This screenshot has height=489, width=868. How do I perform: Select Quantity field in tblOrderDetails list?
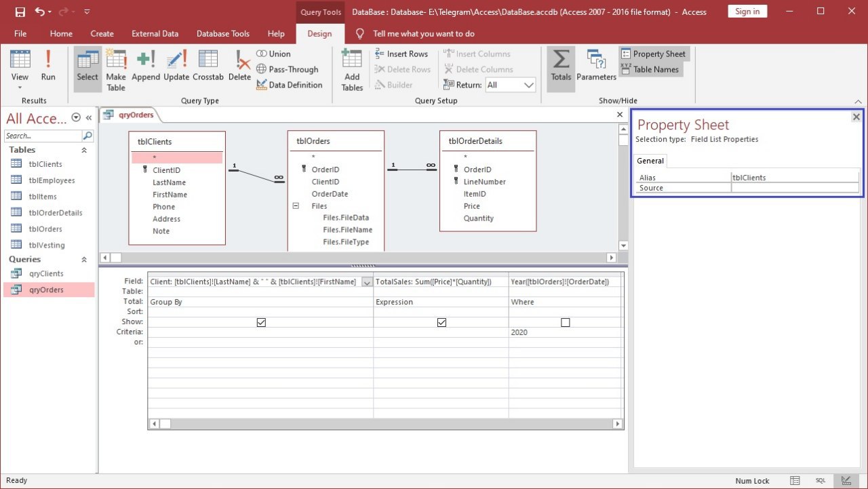coord(479,218)
